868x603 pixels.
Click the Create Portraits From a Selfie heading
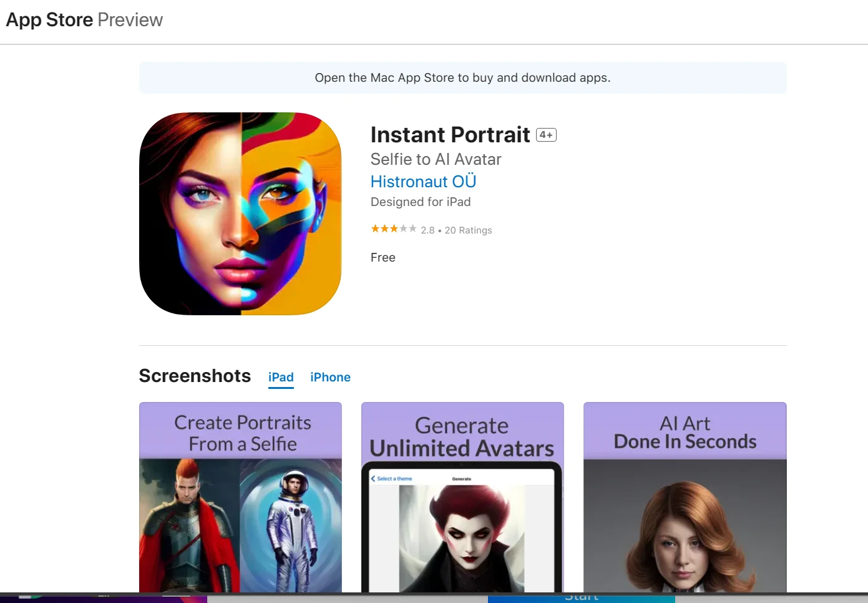click(242, 433)
